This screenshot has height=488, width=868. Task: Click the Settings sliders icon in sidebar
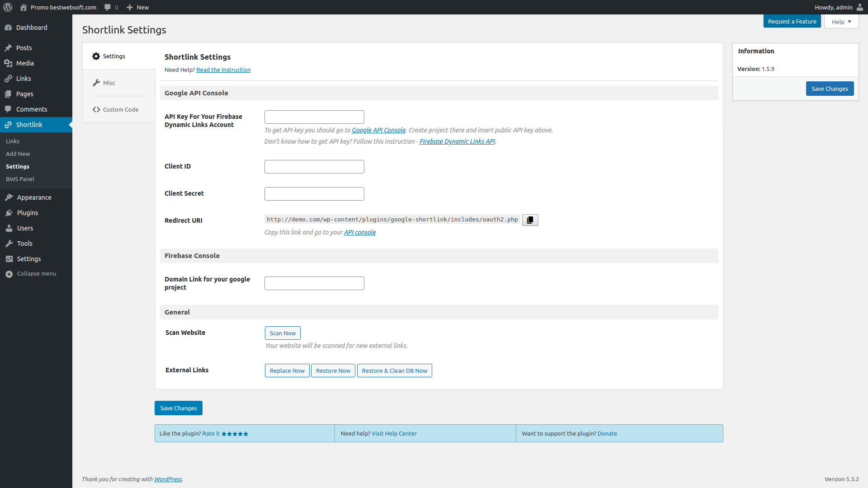pyautogui.click(x=9, y=259)
